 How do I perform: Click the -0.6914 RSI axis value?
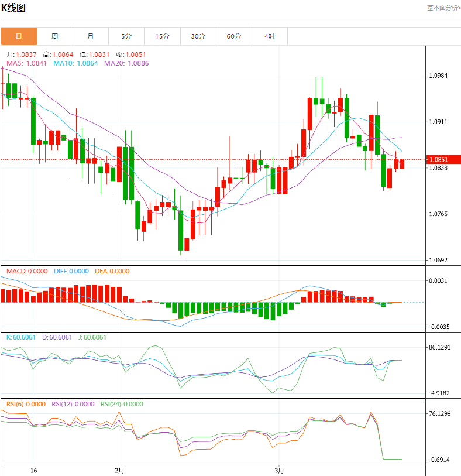(439, 460)
